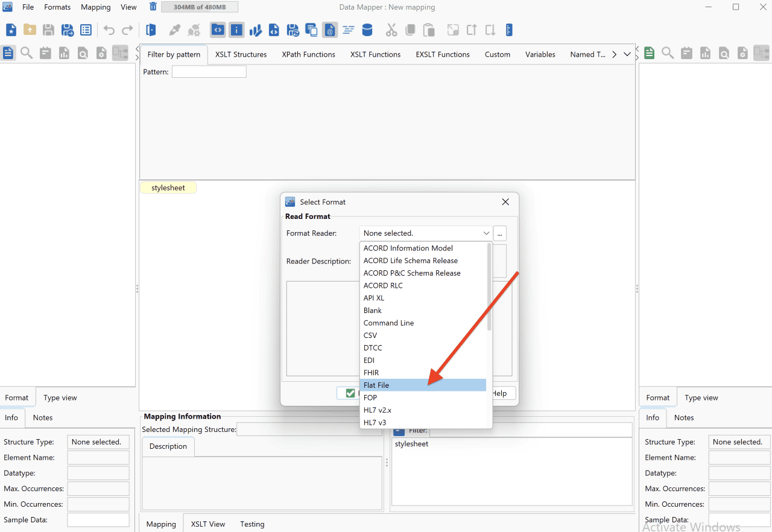Image resolution: width=772 pixels, height=532 pixels.
Task: Open the left panel Type view tab
Action: (x=60, y=397)
